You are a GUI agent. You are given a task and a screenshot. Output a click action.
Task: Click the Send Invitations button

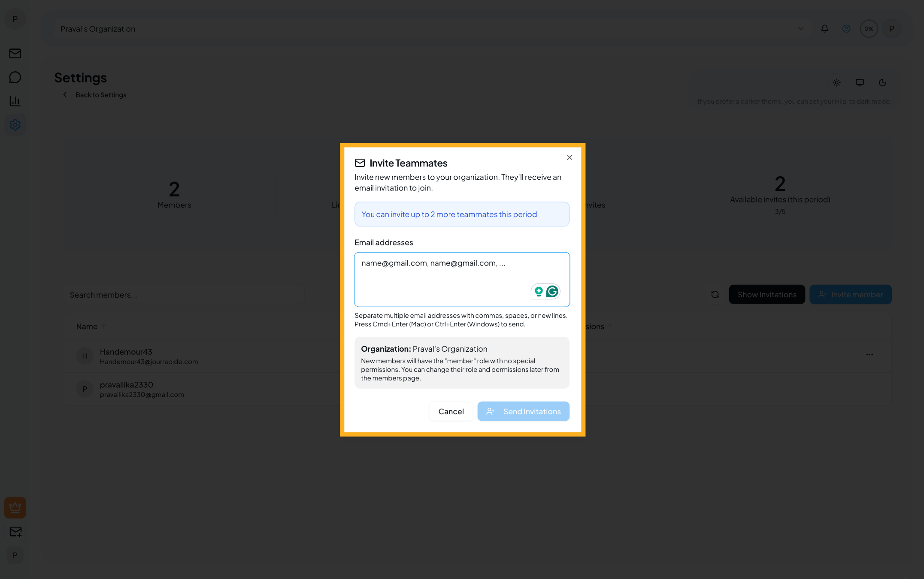click(523, 411)
